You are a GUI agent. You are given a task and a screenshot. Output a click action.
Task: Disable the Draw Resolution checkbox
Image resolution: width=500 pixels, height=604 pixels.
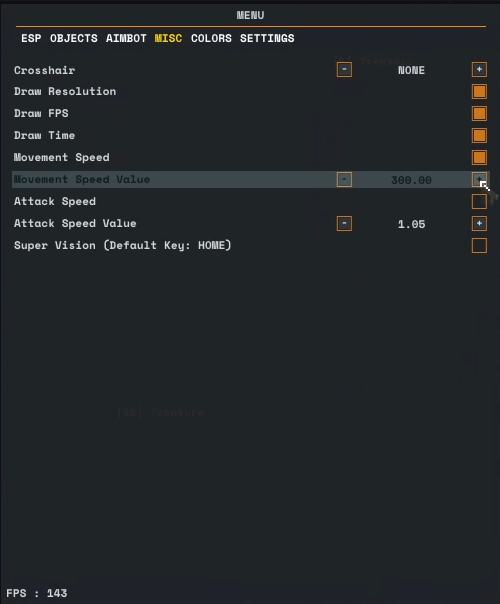click(x=479, y=92)
